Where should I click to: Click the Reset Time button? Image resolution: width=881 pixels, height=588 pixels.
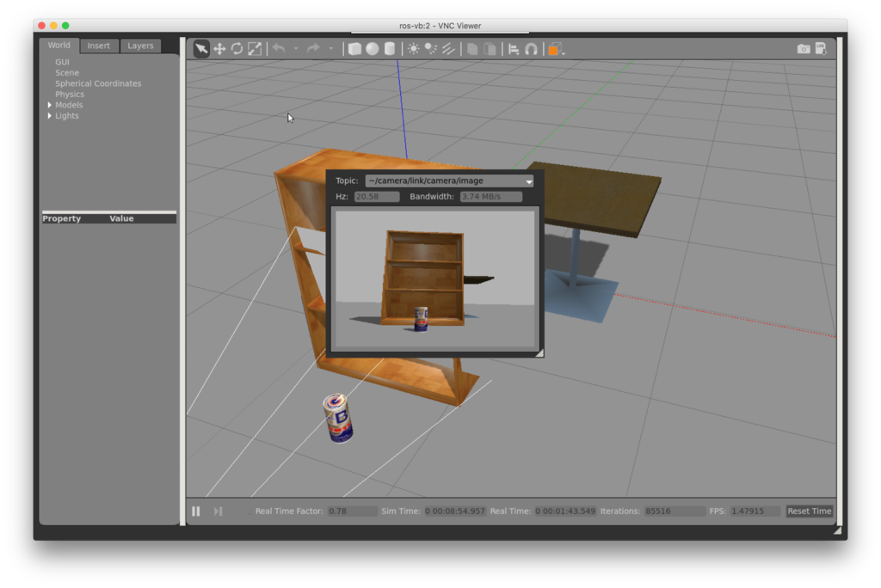(x=808, y=511)
